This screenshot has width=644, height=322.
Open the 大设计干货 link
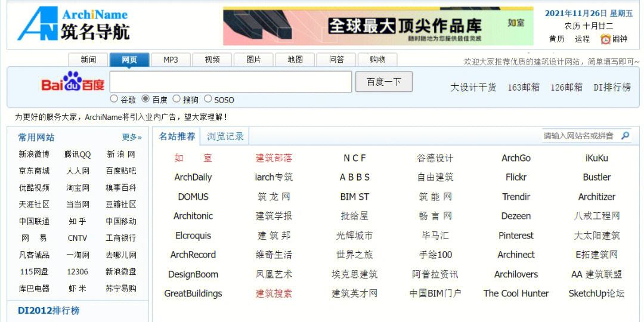point(473,87)
